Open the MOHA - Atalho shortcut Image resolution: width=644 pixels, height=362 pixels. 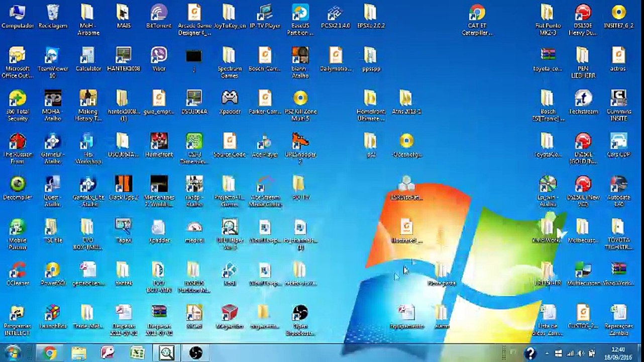click(x=53, y=106)
